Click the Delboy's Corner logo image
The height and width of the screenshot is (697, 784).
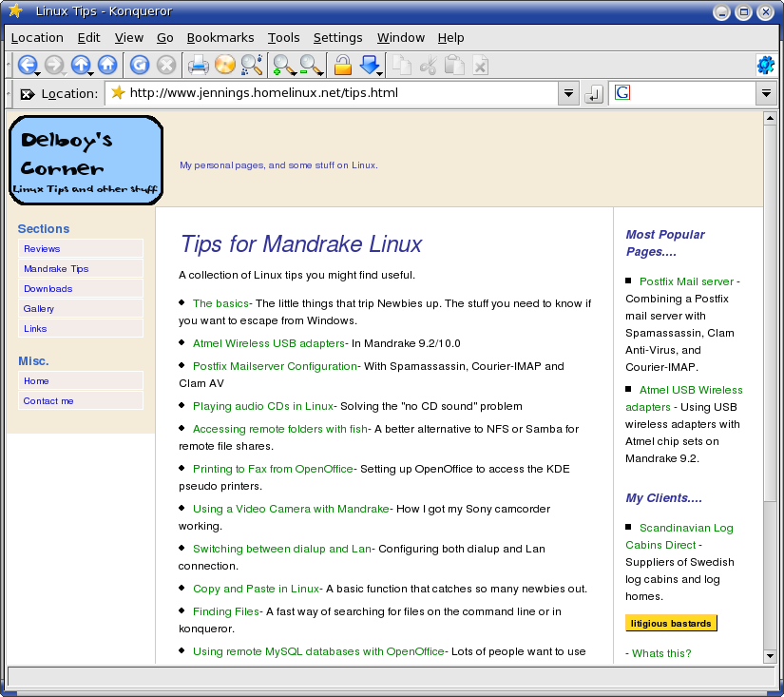coord(86,160)
